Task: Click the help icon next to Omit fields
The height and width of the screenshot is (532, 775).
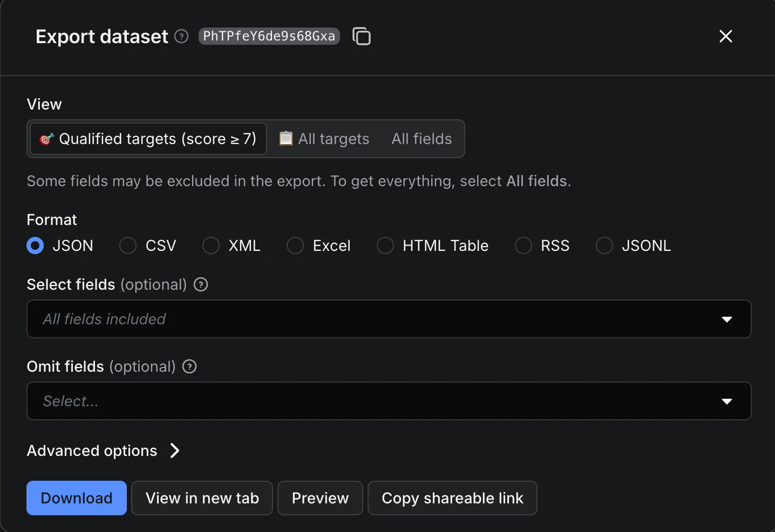Action: tap(189, 366)
